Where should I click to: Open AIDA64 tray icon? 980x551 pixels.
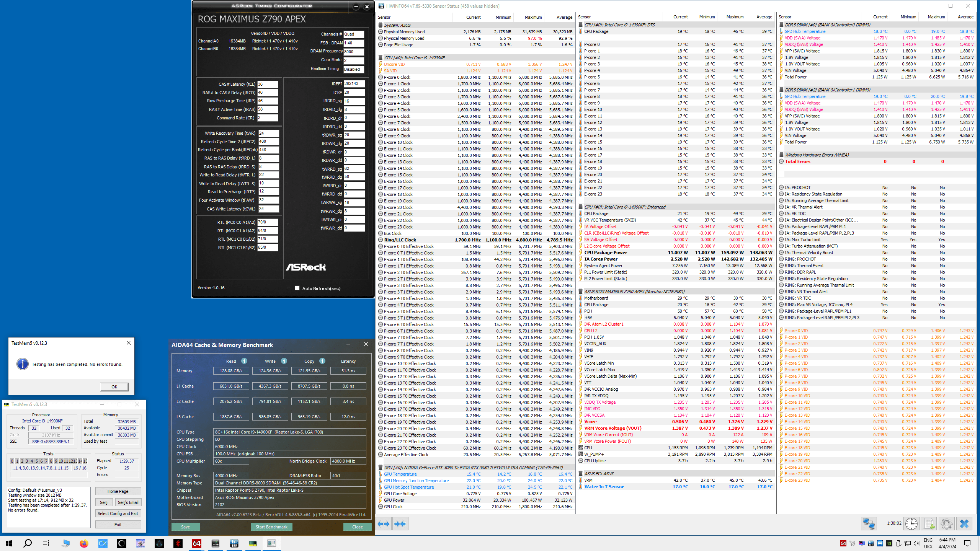click(843, 543)
